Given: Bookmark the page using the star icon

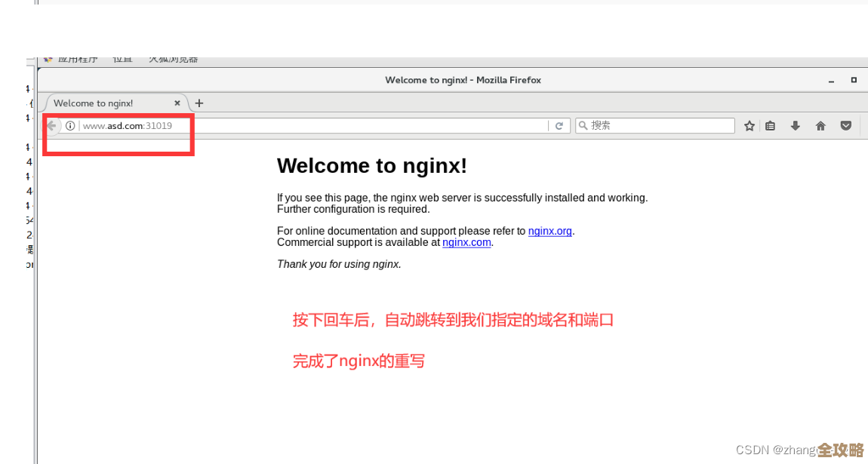Looking at the screenshot, I should [x=749, y=125].
